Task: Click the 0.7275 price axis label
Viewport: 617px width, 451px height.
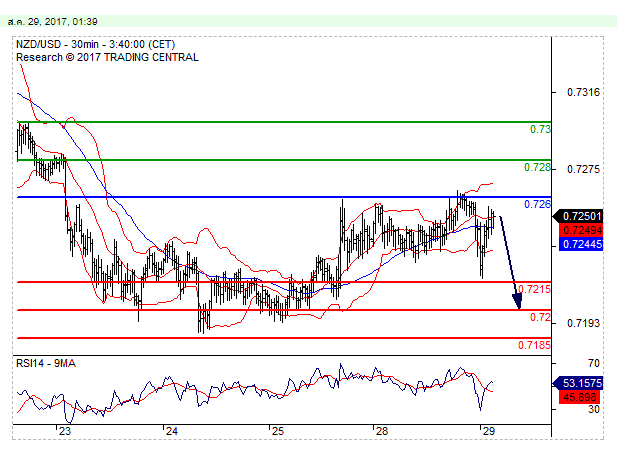Action: point(583,170)
